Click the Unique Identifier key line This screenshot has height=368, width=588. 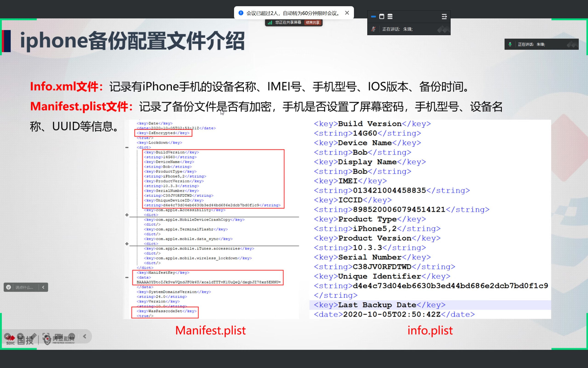point(382,276)
